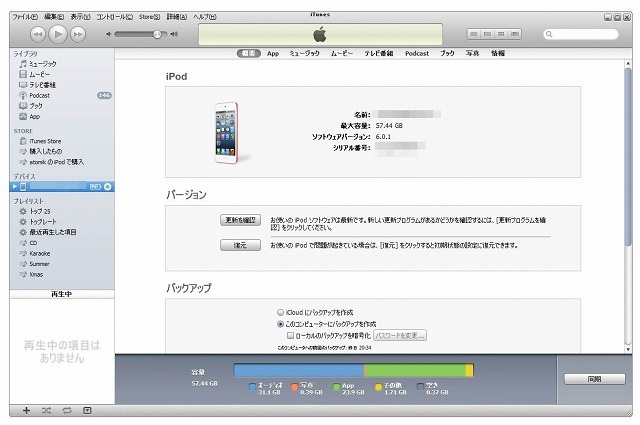This screenshot has width=640, height=425.
Task: Click the iPod touch device image
Action: 226,132
